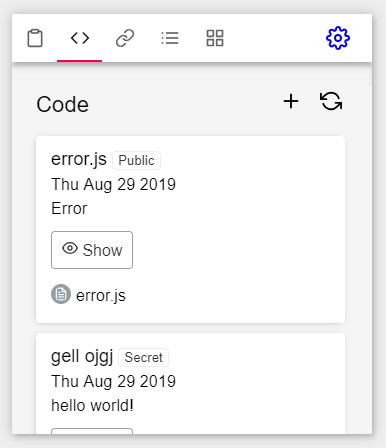Click the Code section heading
Image resolution: width=386 pixels, height=448 pixels.
pyautogui.click(x=63, y=104)
